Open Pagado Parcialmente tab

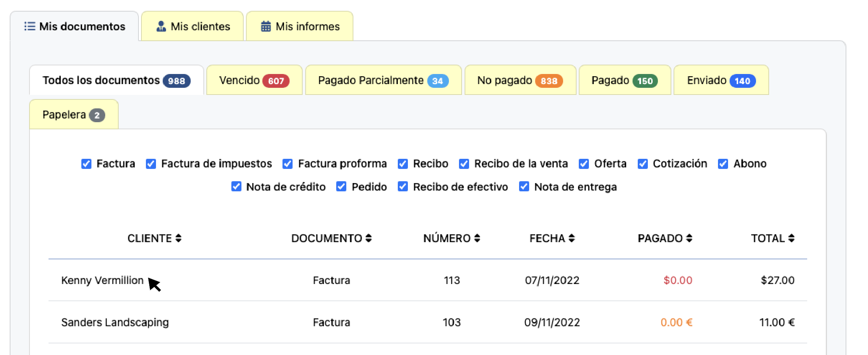click(383, 80)
